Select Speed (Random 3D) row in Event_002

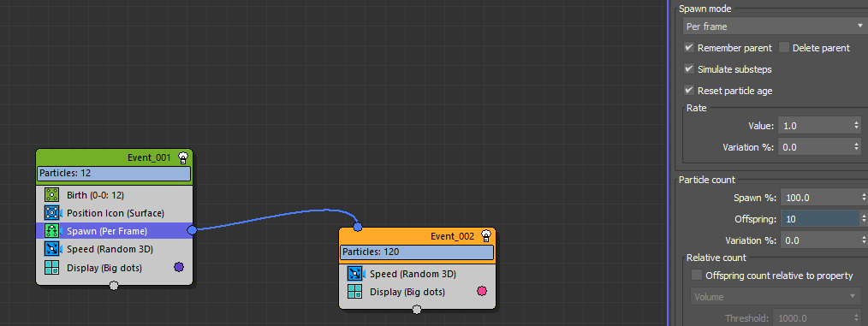tap(418, 274)
